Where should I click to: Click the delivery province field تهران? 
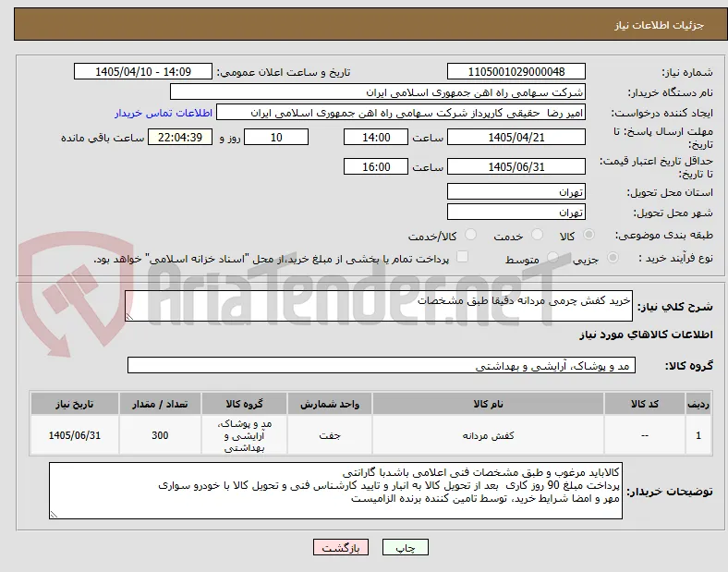[516, 191]
